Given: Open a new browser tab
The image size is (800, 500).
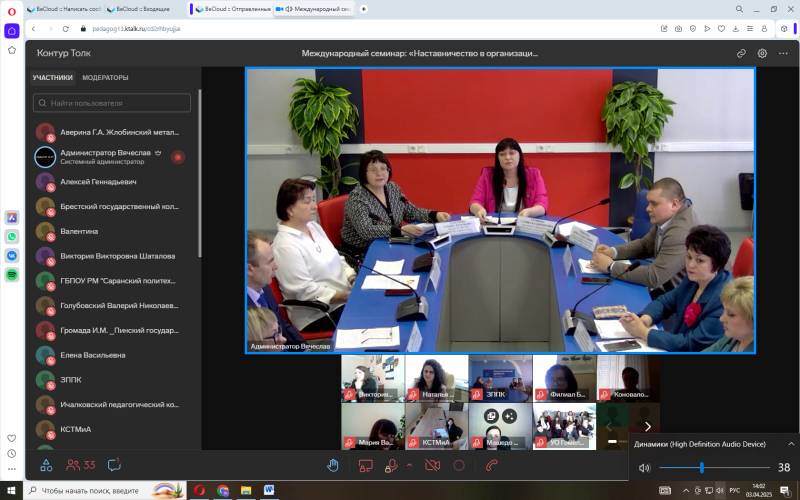Looking at the screenshot, I should (x=363, y=9).
